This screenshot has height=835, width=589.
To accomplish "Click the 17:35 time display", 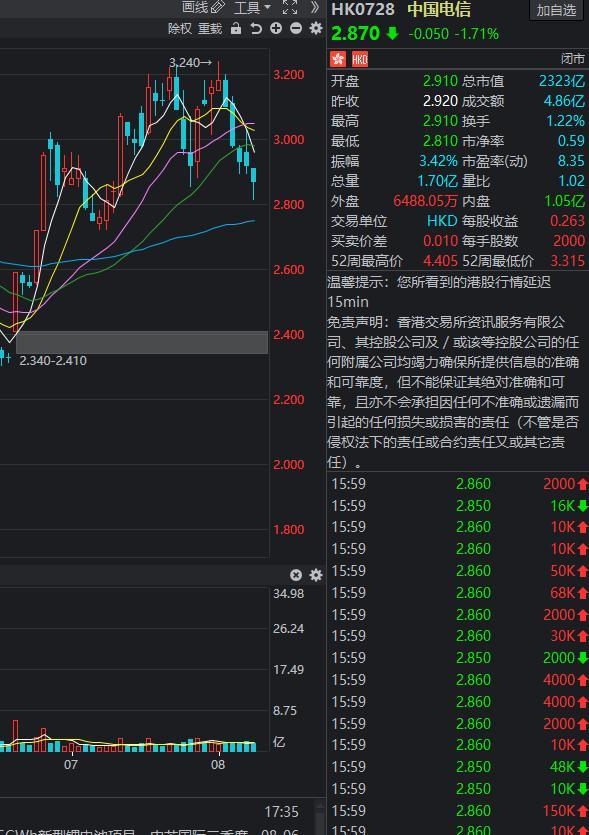I will pyautogui.click(x=281, y=812).
